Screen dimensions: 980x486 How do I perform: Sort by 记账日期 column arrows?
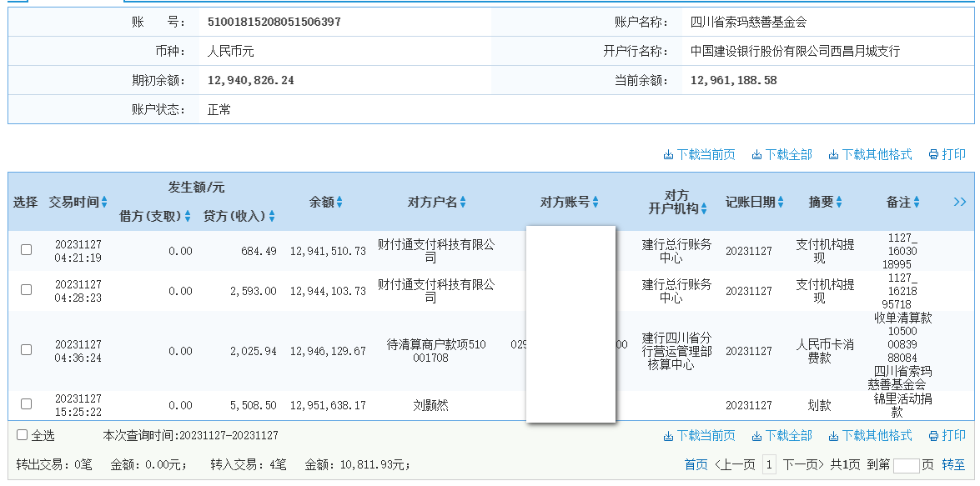point(781,202)
